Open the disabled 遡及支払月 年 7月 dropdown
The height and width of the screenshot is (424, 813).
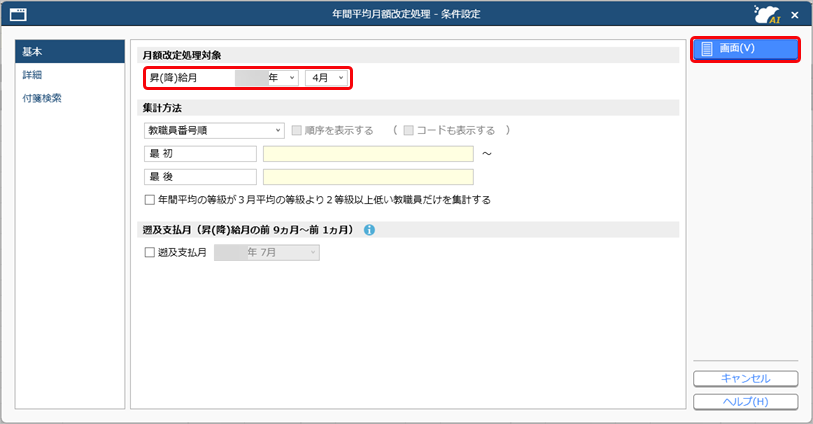[267, 252]
